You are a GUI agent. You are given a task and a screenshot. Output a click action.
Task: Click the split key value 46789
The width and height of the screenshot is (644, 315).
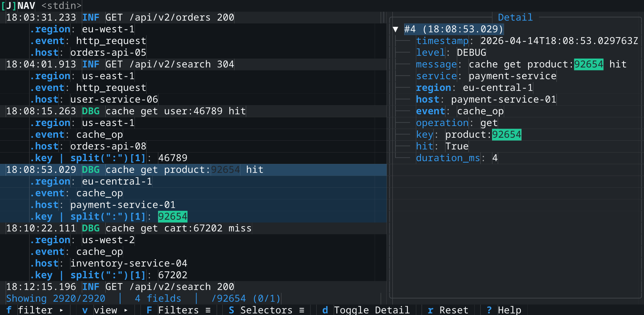tap(173, 158)
